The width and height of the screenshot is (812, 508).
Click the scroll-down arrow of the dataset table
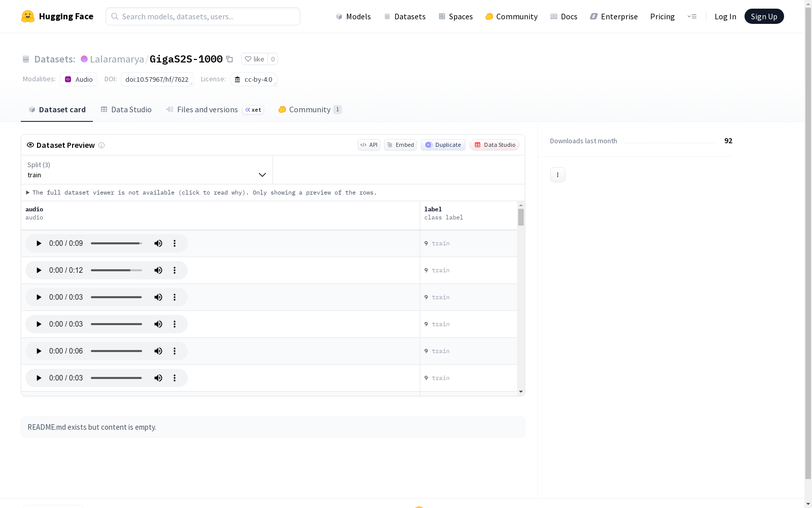pos(521,392)
